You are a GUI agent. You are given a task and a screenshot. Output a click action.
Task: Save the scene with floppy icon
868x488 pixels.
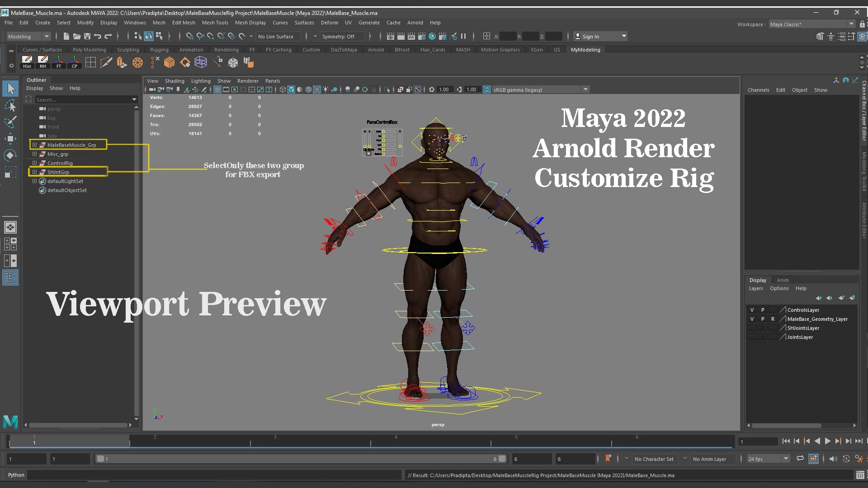pos(87,36)
